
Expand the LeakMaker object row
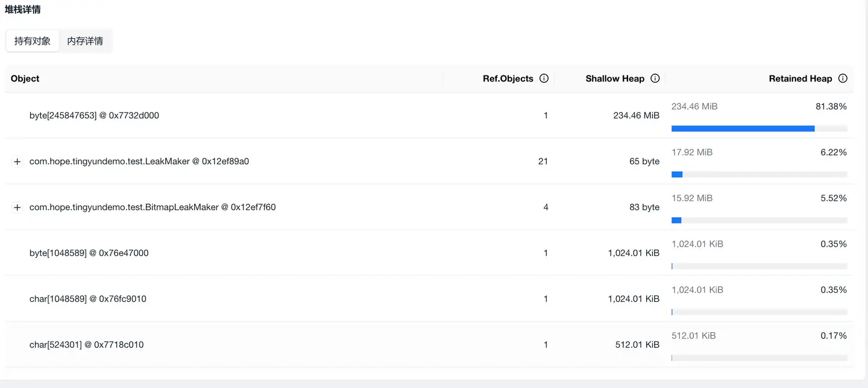tap(17, 162)
